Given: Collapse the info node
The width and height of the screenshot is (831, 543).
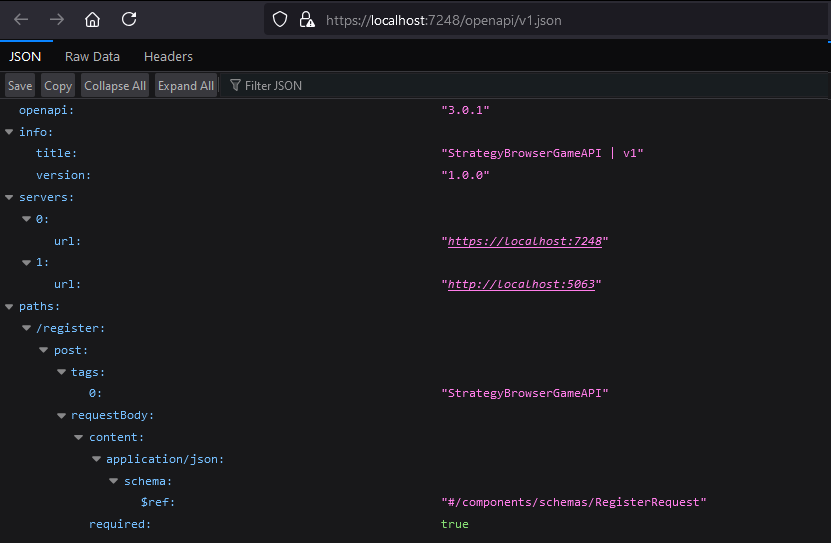Looking at the screenshot, I should [9, 132].
